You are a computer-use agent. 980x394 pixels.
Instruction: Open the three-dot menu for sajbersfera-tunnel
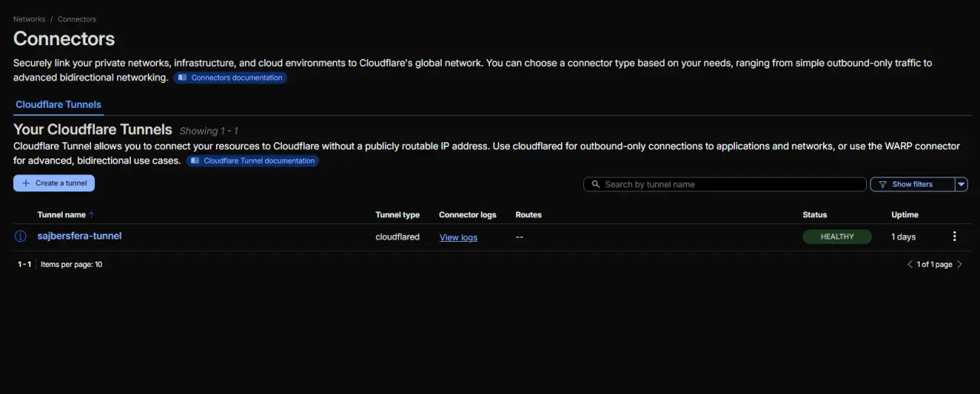tap(954, 236)
